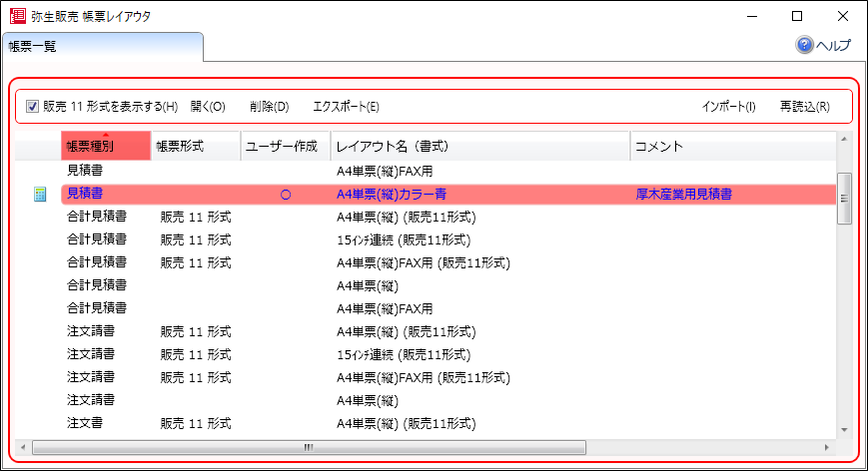Sort by ユーザー作成 column header
Image resolution: width=868 pixels, height=471 pixels.
click(x=286, y=146)
